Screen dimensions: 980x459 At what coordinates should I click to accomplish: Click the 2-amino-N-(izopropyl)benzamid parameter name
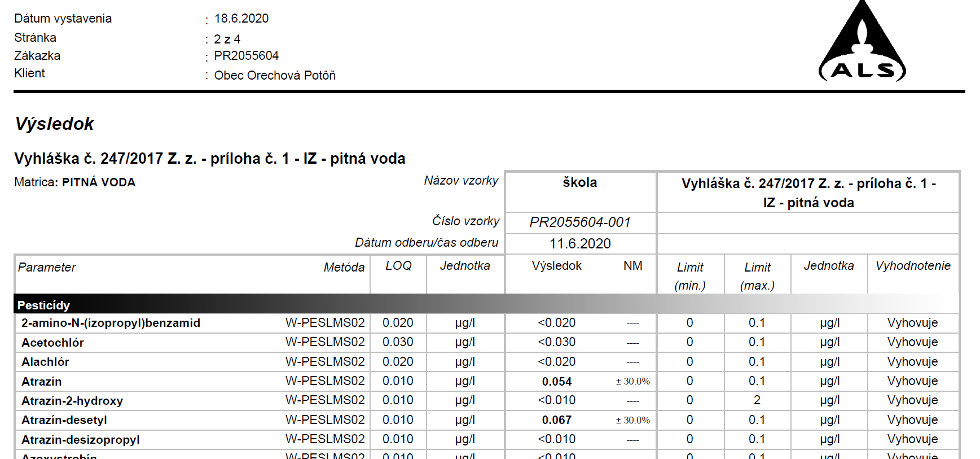[111, 323]
